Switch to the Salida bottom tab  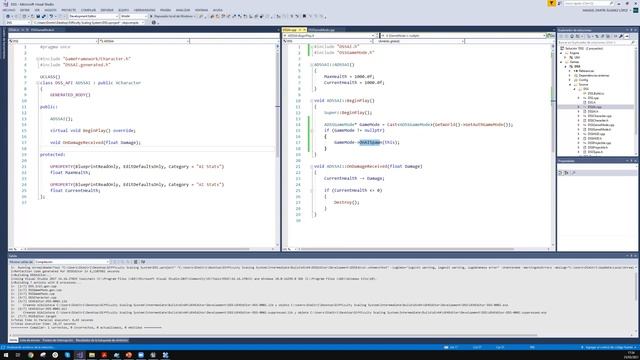pyautogui.click(x=13, y=340)
